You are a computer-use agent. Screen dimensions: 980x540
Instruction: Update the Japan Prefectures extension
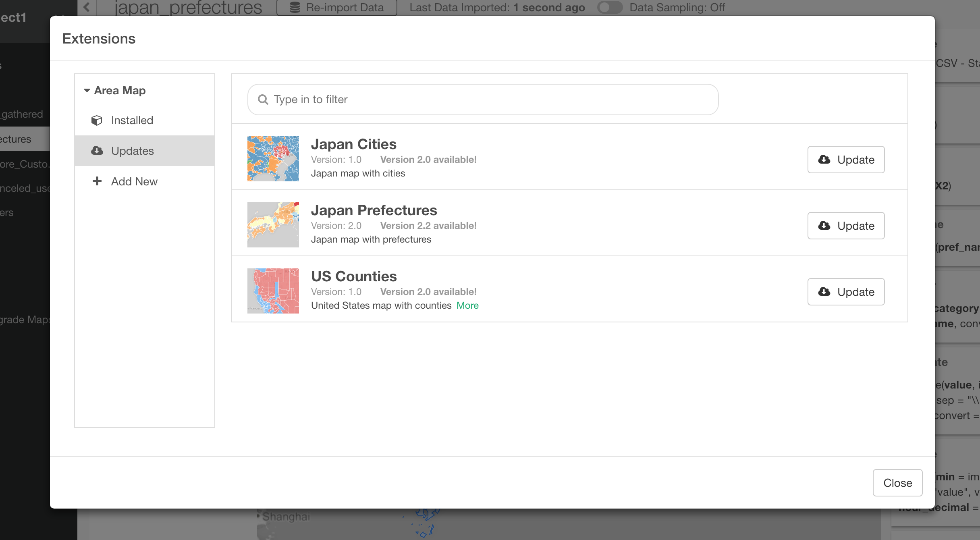point(846,226)
